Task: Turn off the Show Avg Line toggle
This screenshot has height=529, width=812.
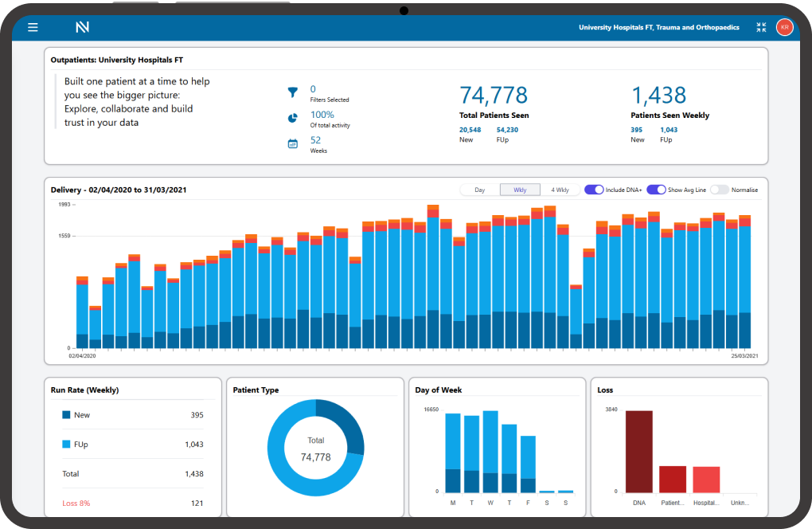Action: 654,190
